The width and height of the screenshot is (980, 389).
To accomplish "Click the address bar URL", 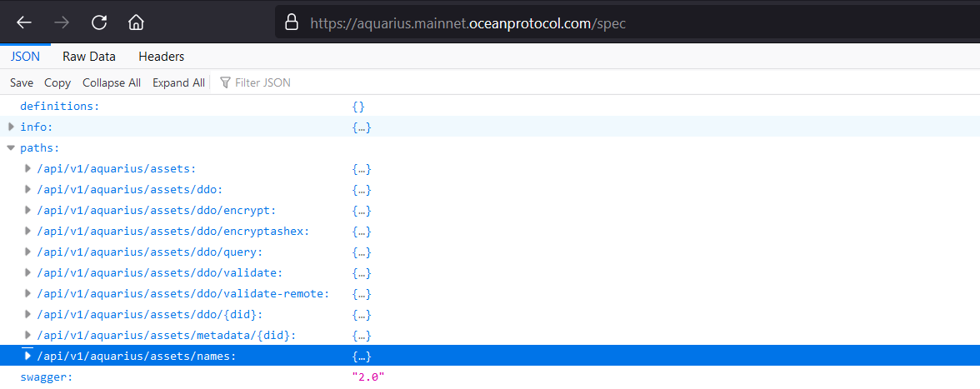I will [468, 23].
